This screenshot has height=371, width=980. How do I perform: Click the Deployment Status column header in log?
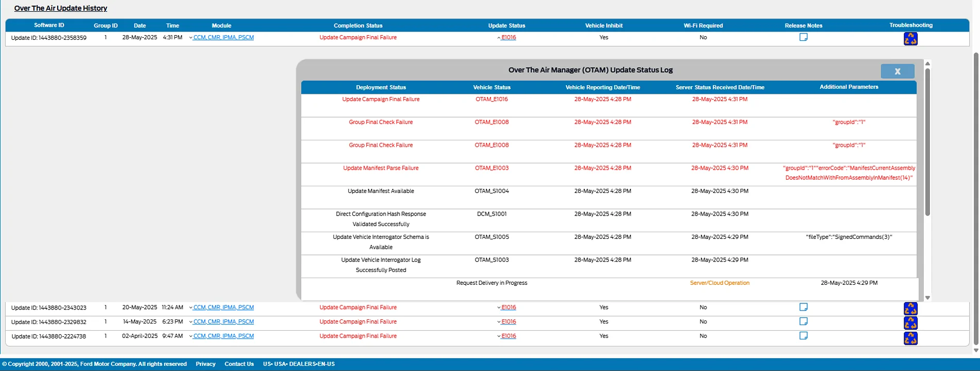pos(381,87)
